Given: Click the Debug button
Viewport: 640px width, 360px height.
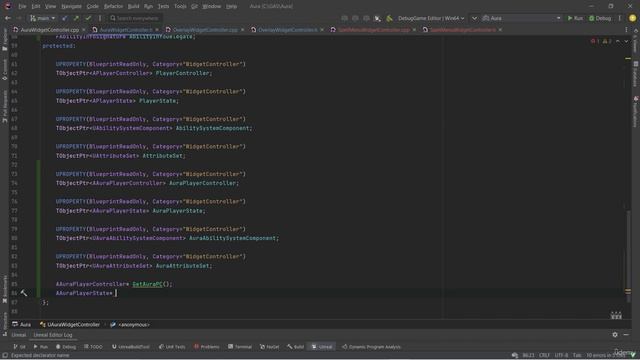Looking at the screenshot, I should pyautogui.click(x=600, y=18).
